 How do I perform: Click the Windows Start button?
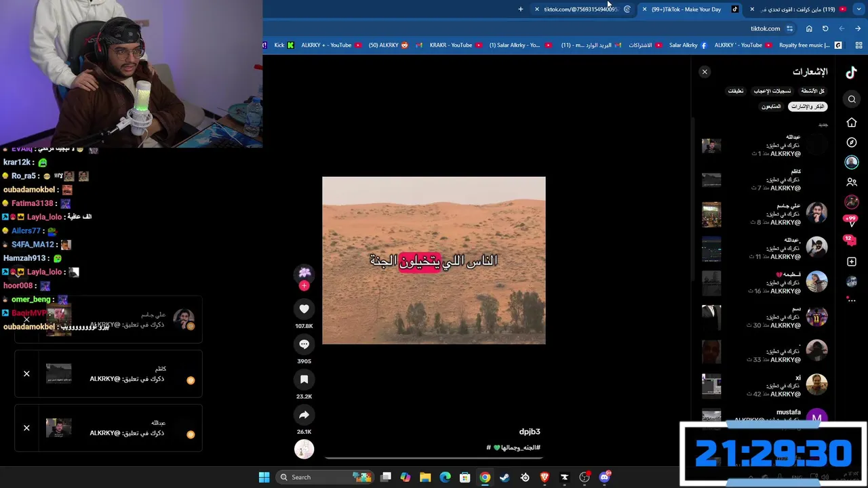(x=264, y=477)
